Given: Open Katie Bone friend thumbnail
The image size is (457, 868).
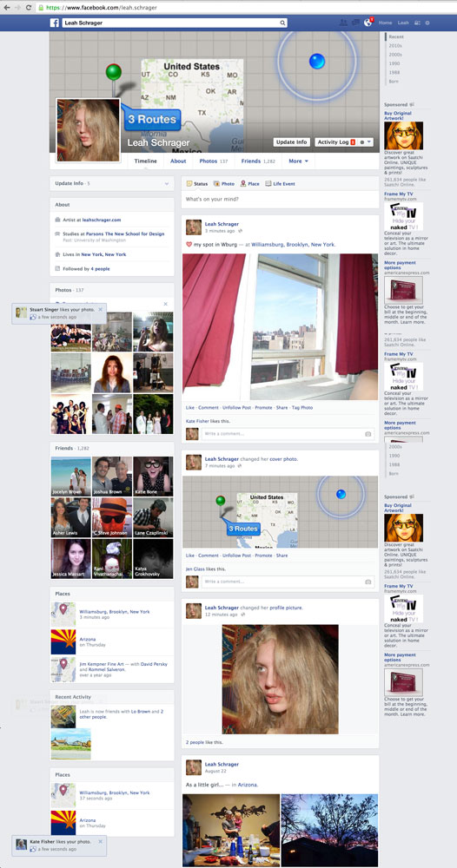Looking at the screenshot, I should pos(153,477).
